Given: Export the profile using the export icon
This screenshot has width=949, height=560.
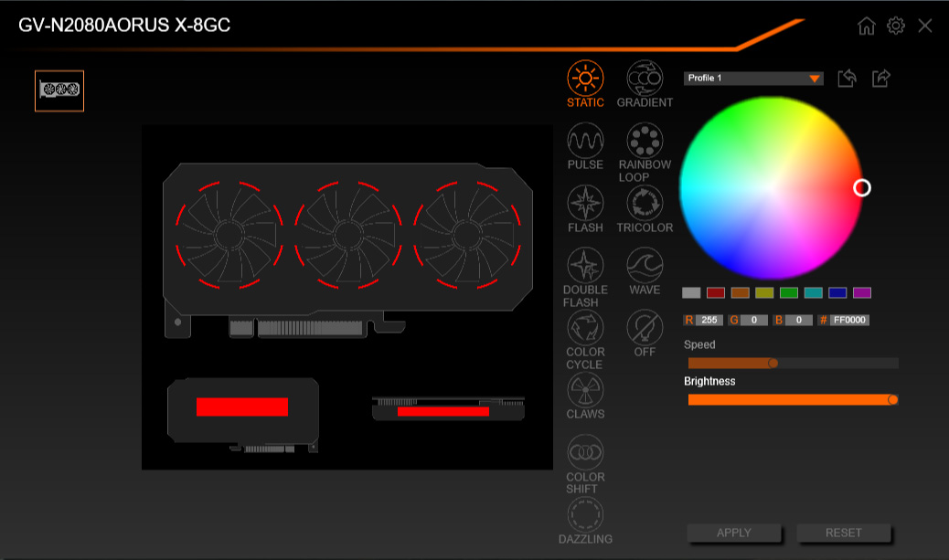Looking at the screenshot, I should click(881, 78).
